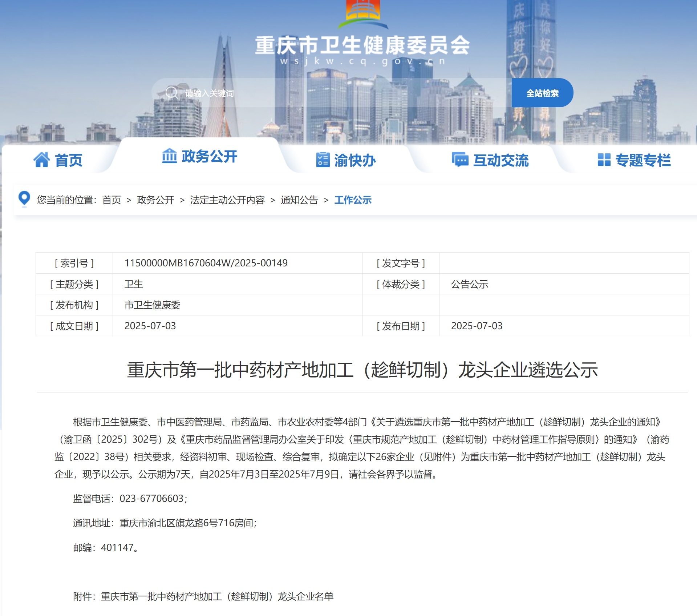Click the 卫生 topic category value
This screenshot has height=616, width=697.
point(134,284)
